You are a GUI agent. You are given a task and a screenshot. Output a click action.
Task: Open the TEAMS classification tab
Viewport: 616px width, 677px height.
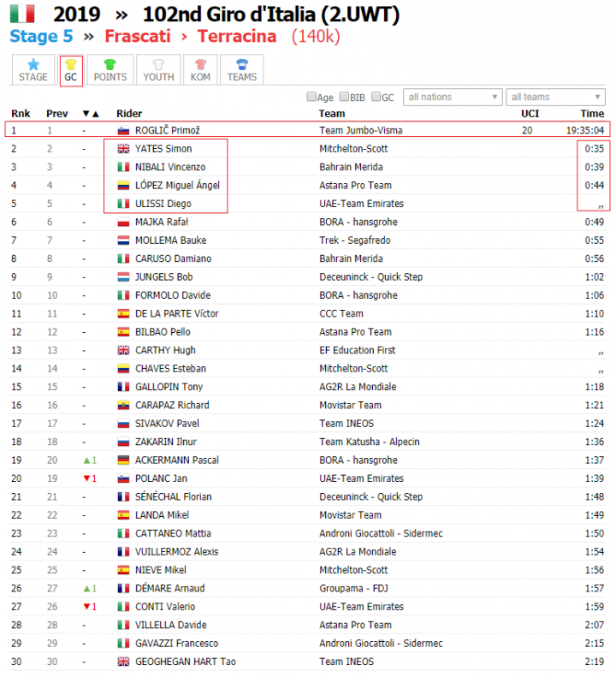[242, 70]
